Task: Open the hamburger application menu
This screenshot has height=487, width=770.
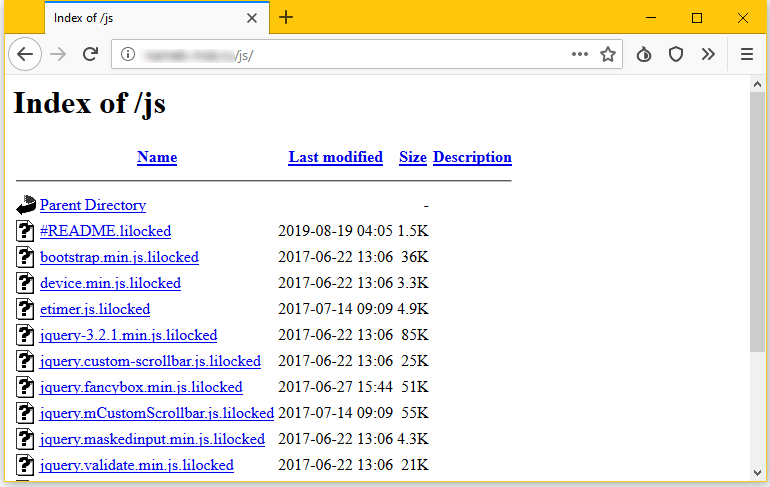Action: [x=746, y=55]
